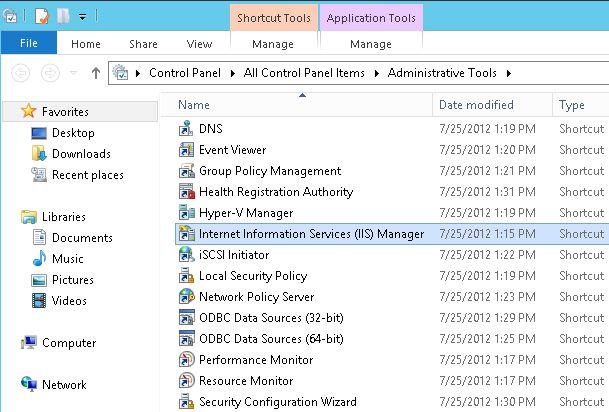609x412 pixels.
Task: Expand the arrow after Control Panel breadcrumb
Action: (x=233, y=73)
